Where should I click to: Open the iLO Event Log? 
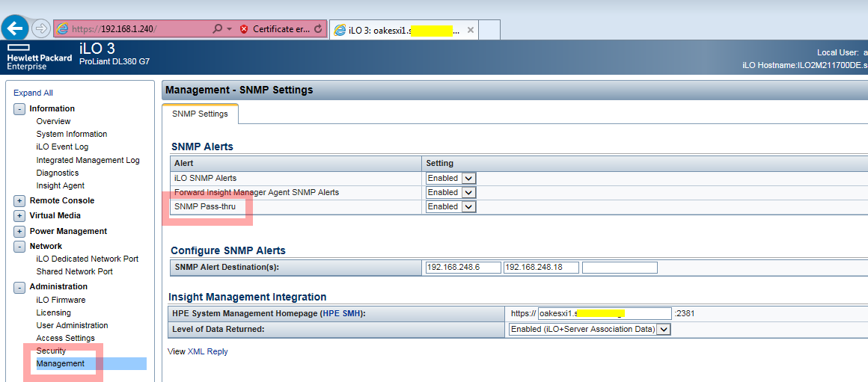click(x=62, y=147)
